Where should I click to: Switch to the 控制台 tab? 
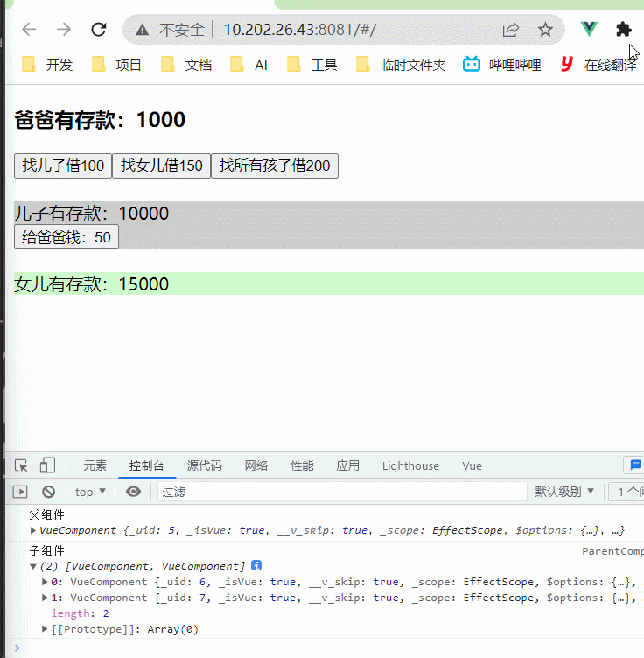(147, 465)
